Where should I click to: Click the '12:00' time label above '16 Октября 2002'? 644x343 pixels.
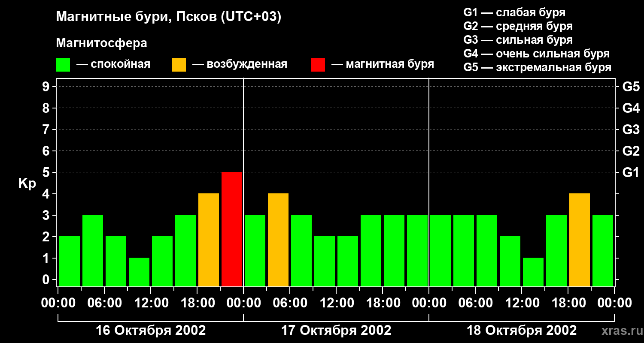[x=151, y=303]
